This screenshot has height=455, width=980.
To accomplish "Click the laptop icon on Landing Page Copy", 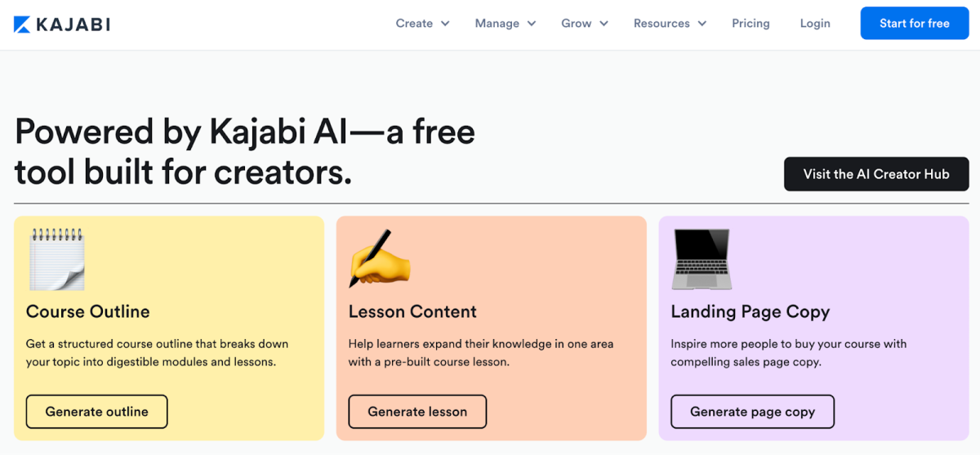I will (701, 259).
